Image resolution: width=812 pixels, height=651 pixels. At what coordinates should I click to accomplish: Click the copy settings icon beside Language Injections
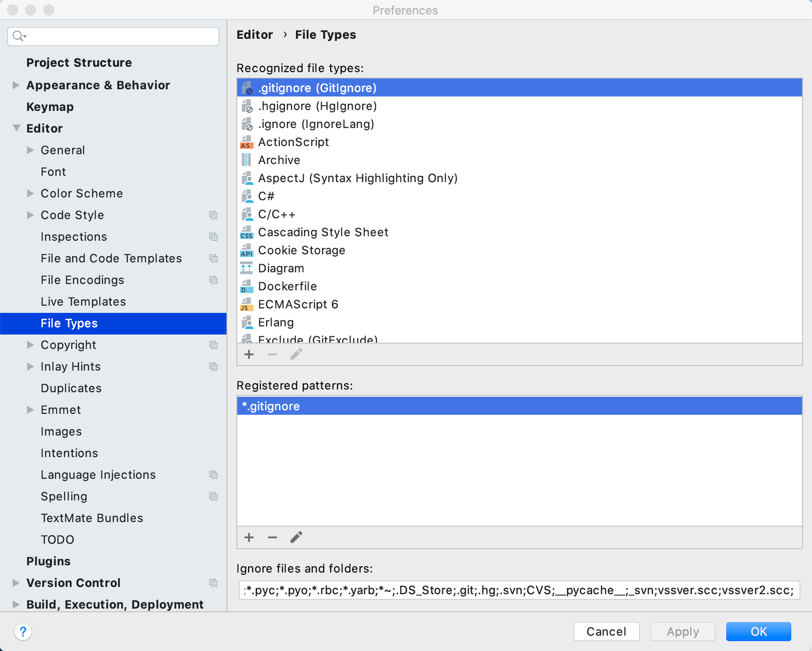(213, 474)
